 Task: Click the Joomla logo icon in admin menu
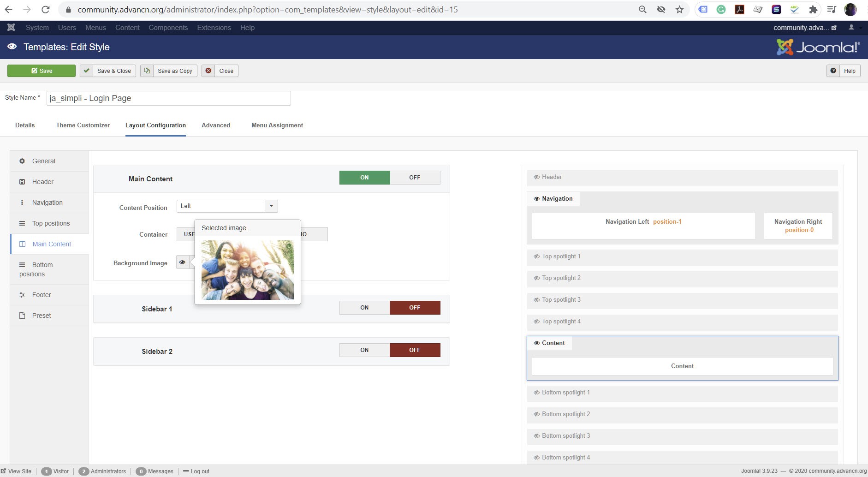[x=11, y=28]
